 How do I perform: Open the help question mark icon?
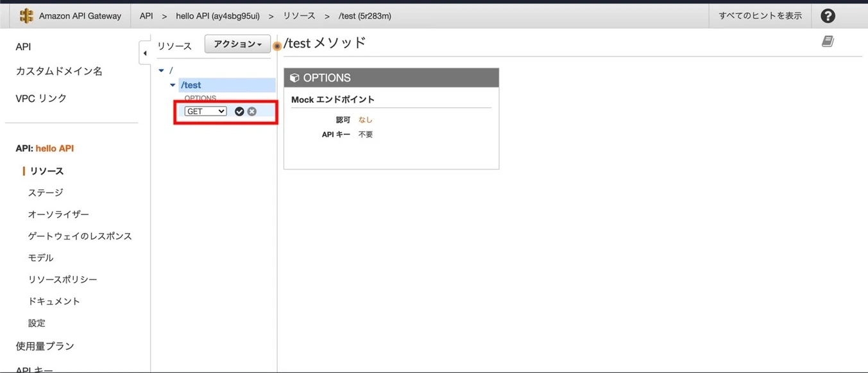(828, 16)
